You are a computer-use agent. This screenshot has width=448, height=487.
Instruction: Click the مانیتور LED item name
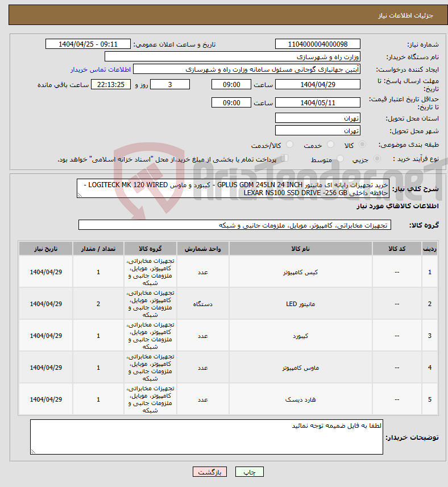(301, 304)
